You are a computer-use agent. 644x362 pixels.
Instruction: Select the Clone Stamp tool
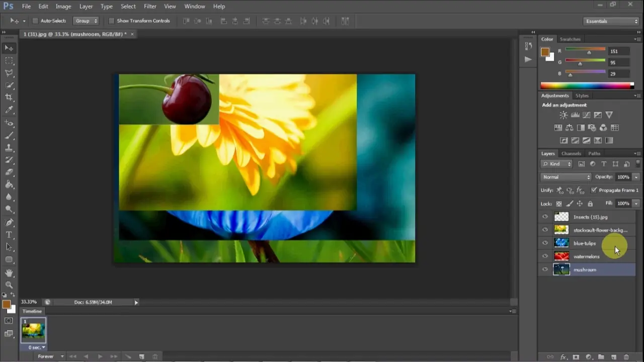[9, 148]
